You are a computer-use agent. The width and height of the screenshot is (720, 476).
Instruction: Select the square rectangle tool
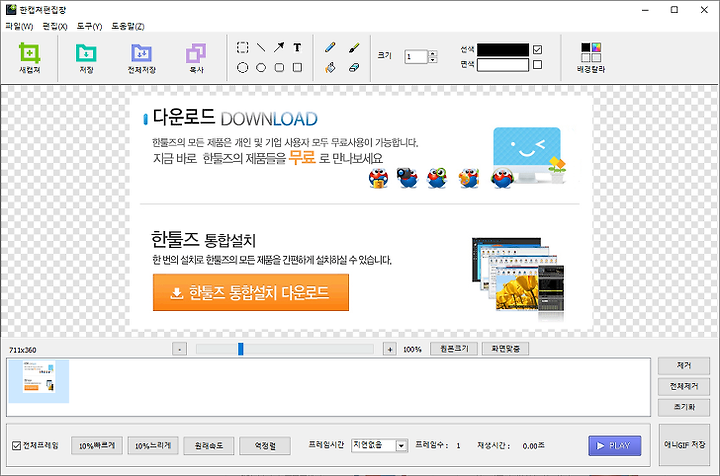pyautogui.click(x=297, y=67)
